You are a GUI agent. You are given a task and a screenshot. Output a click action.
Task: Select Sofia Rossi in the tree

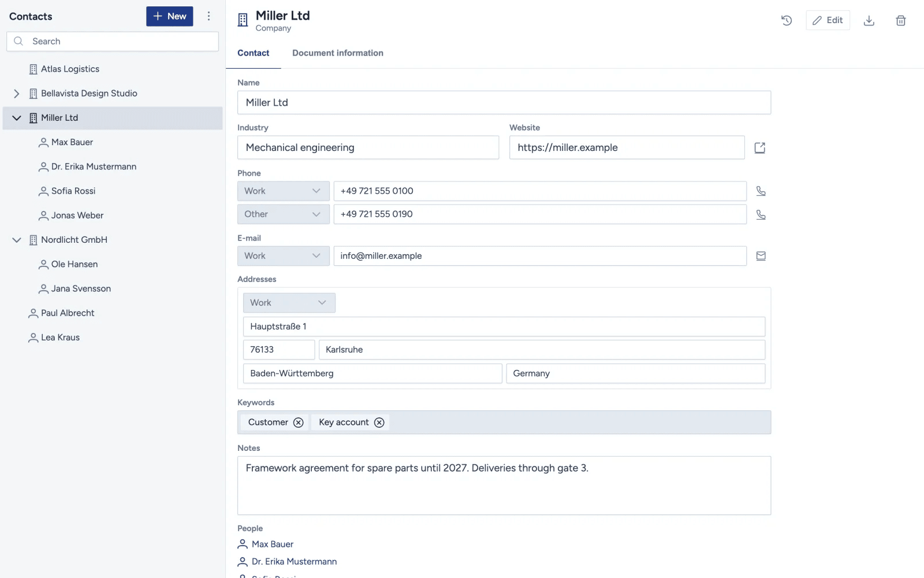click(113, 191)
